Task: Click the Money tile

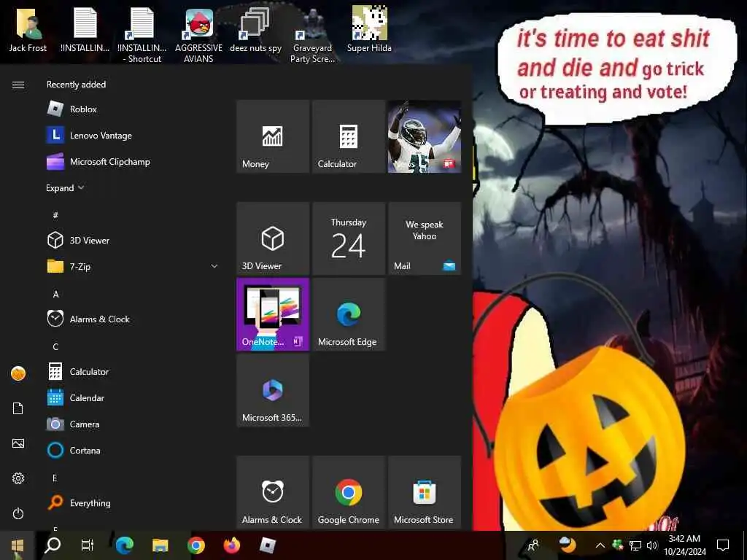Action: [273, 136]
